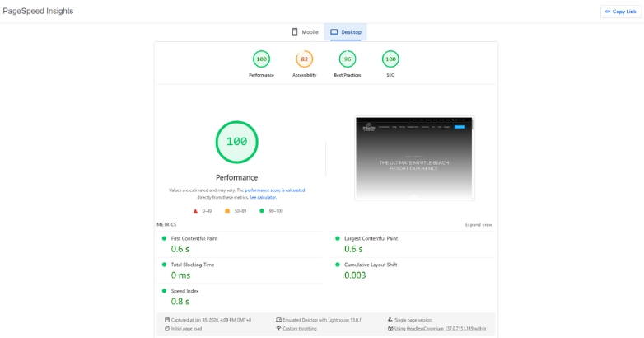Click the link icon in Copy Link
644x338 pixels.
click(608, 12)
